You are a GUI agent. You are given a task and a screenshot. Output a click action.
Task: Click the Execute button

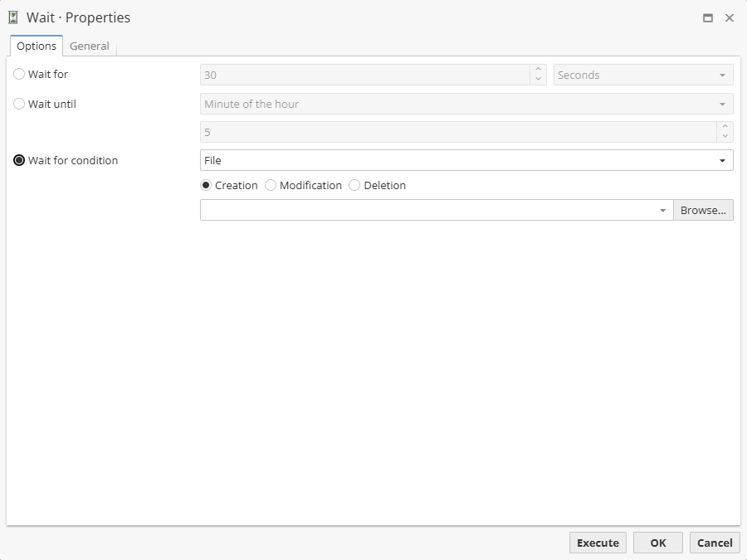[598, 543]
